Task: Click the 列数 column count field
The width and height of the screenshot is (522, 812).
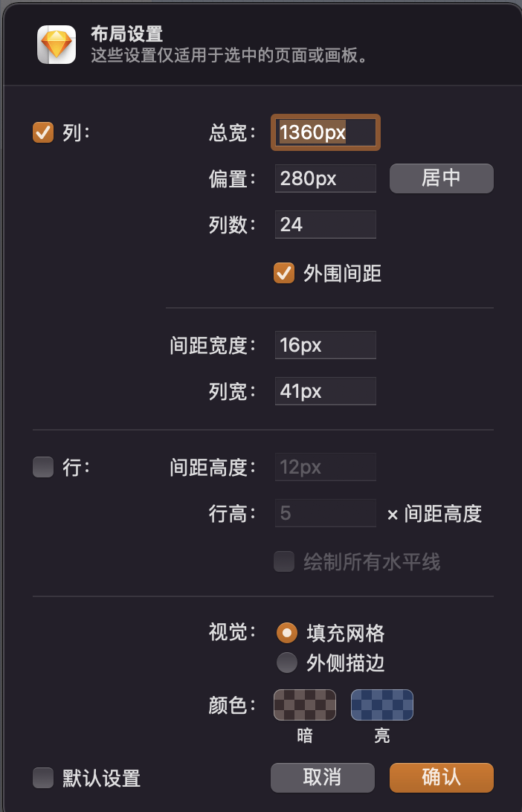Action: 325,224
